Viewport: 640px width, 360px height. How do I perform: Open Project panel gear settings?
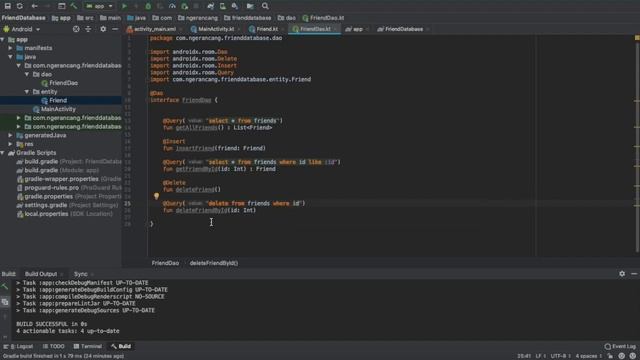click(x=103, y=29)
